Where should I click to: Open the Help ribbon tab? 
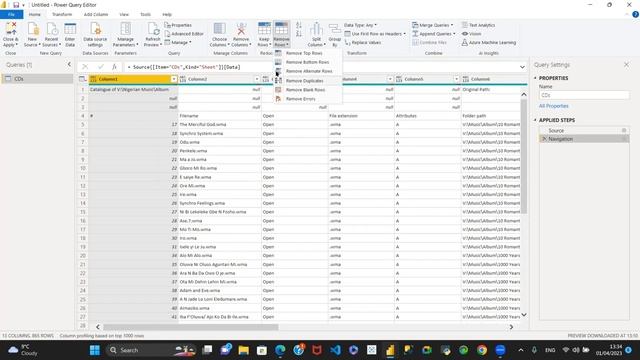point(167,15)
